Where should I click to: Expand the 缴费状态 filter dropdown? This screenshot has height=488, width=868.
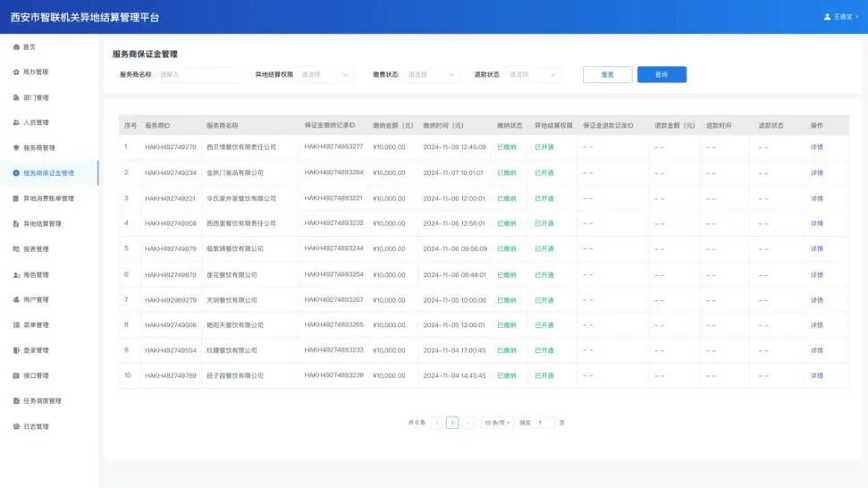(x=432, y=75)
